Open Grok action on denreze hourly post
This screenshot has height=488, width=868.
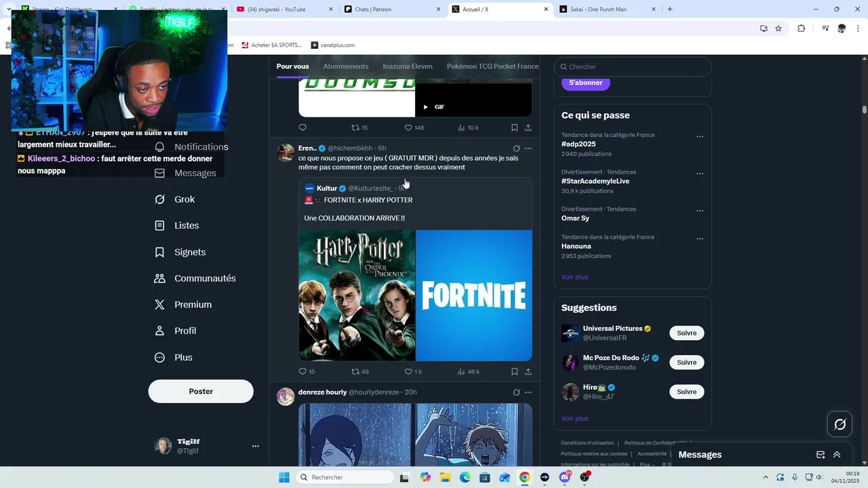tap(516, 392)
